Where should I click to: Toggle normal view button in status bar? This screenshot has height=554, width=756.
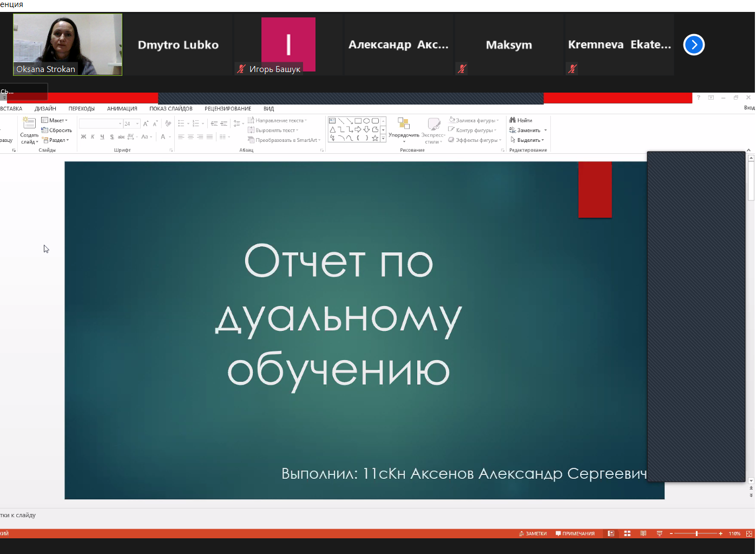(x=611, y=533)
